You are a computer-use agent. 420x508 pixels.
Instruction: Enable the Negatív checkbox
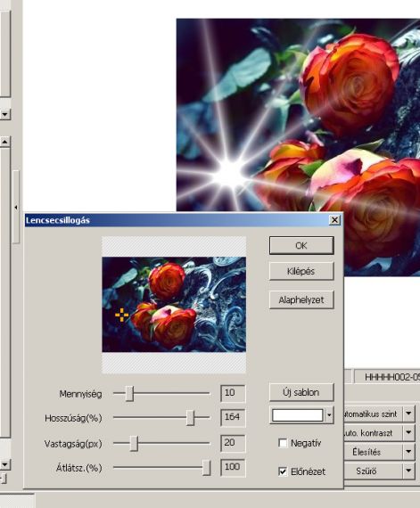click(283, 443)
